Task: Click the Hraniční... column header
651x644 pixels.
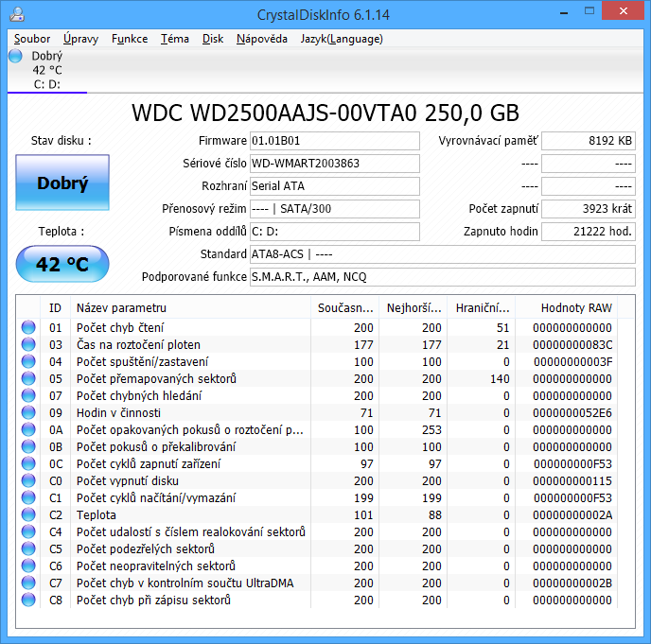Action: 482,308
